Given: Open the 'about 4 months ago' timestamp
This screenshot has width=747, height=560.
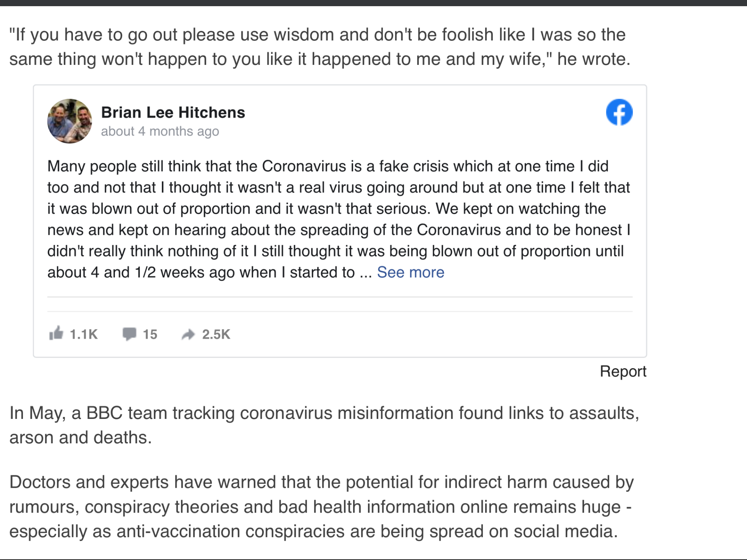Looking at the screenshot, I should click(160, 131).
